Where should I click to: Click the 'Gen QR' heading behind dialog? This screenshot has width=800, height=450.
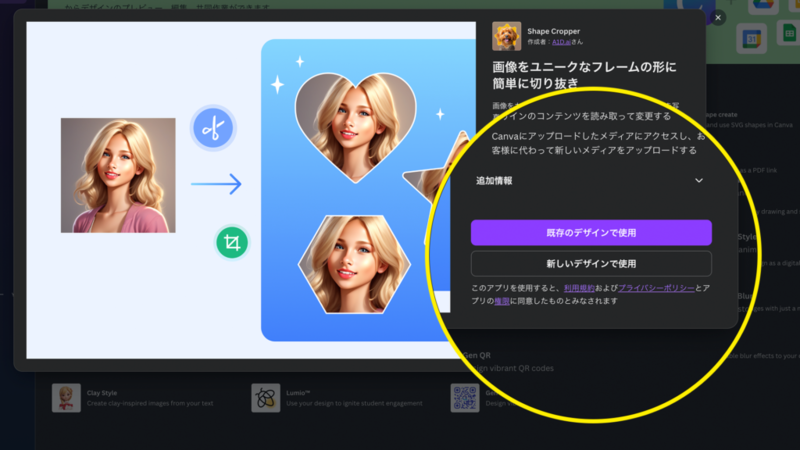click(477, 355)
